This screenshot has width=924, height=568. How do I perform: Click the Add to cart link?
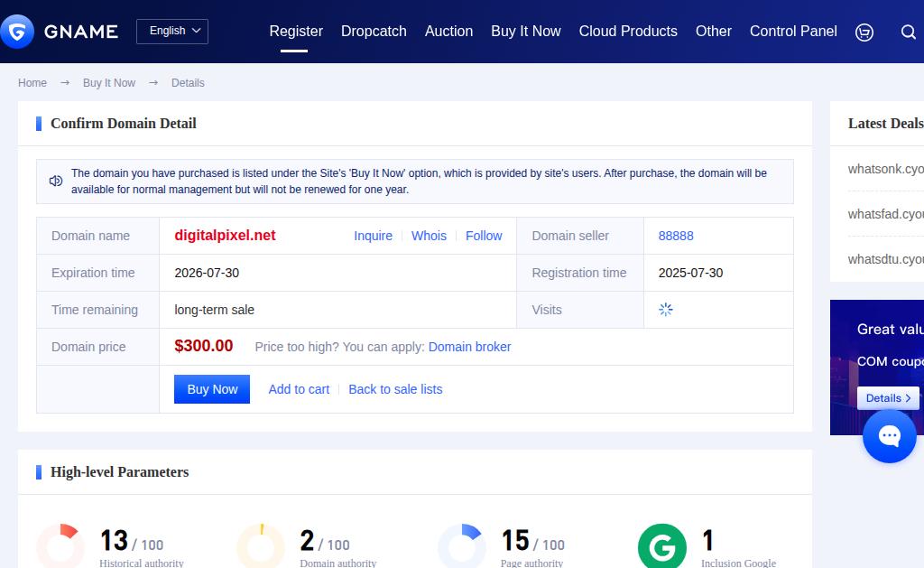click(299, 389)
